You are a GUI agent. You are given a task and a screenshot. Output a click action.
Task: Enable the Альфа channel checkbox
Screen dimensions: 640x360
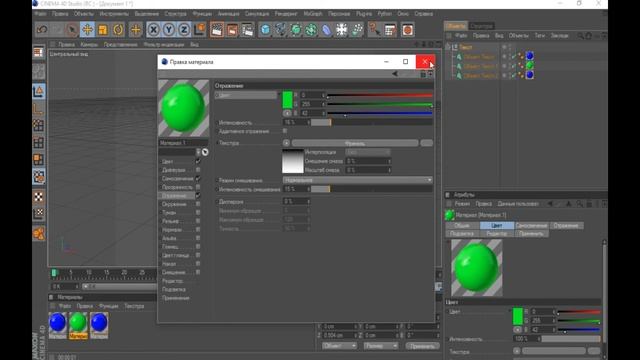pos(198,238)
